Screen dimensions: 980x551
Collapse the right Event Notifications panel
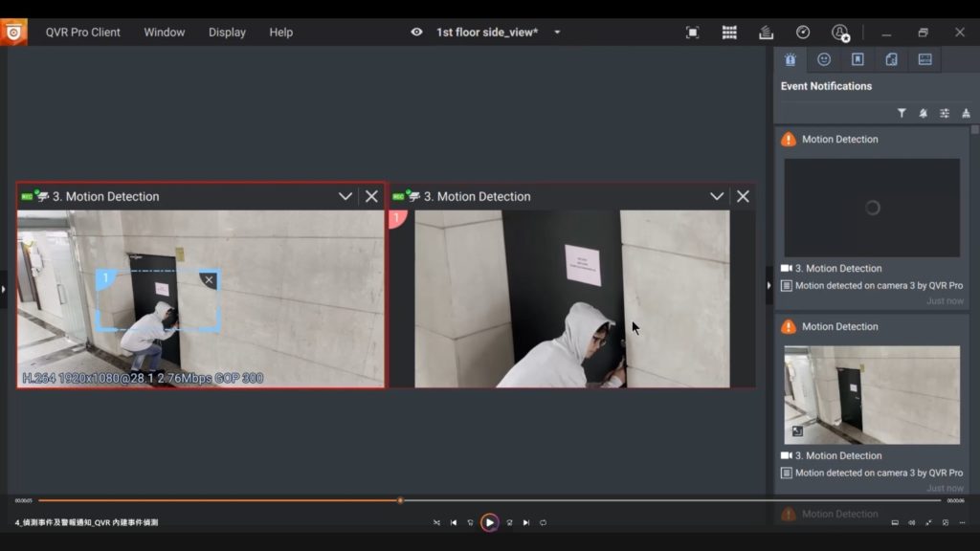768,285
